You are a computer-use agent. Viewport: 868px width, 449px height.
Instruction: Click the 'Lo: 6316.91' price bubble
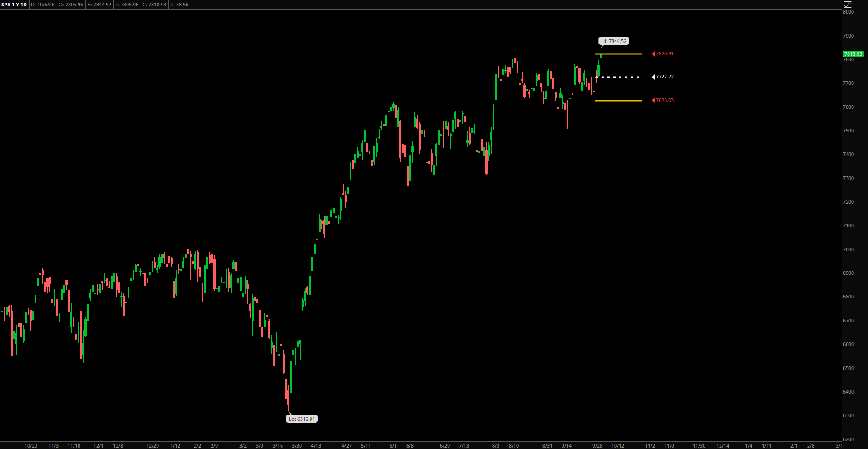tap(302, 419)
